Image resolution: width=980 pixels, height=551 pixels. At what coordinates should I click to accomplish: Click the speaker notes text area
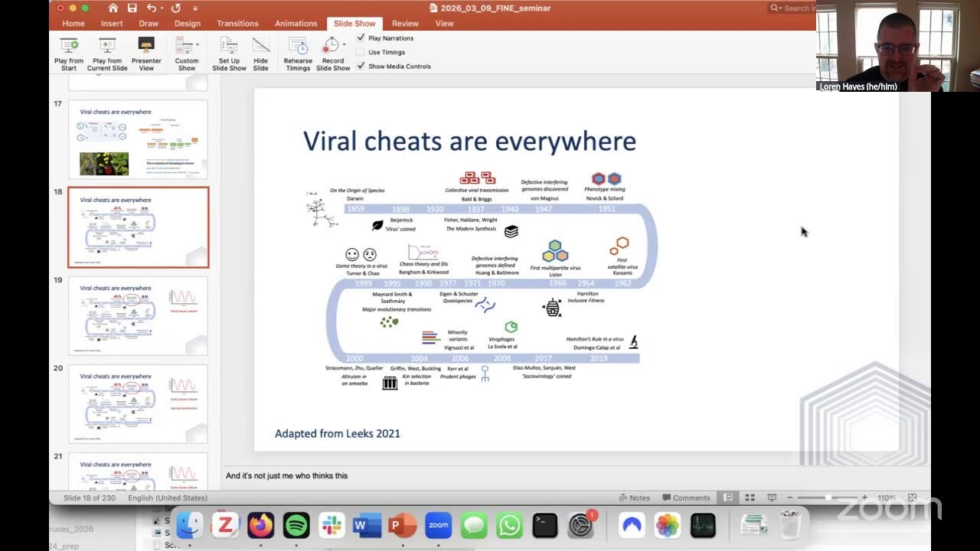click(x=574, y=476)
